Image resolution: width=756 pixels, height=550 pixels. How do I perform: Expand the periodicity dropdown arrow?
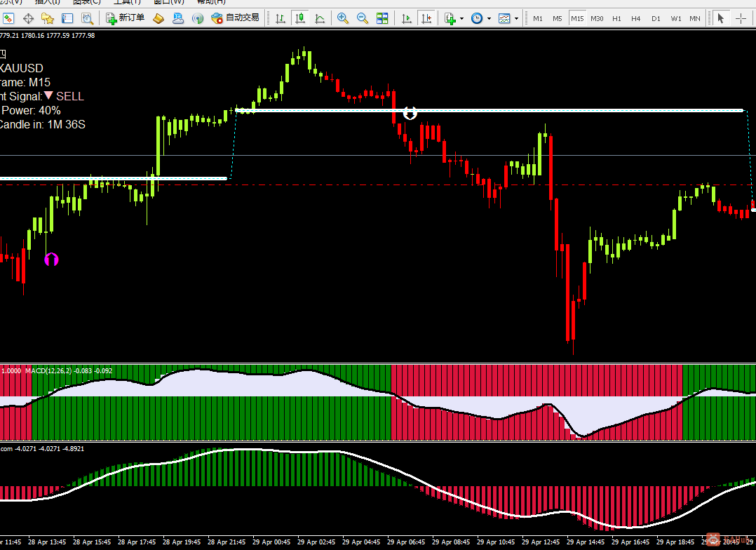tap(489, 18)
